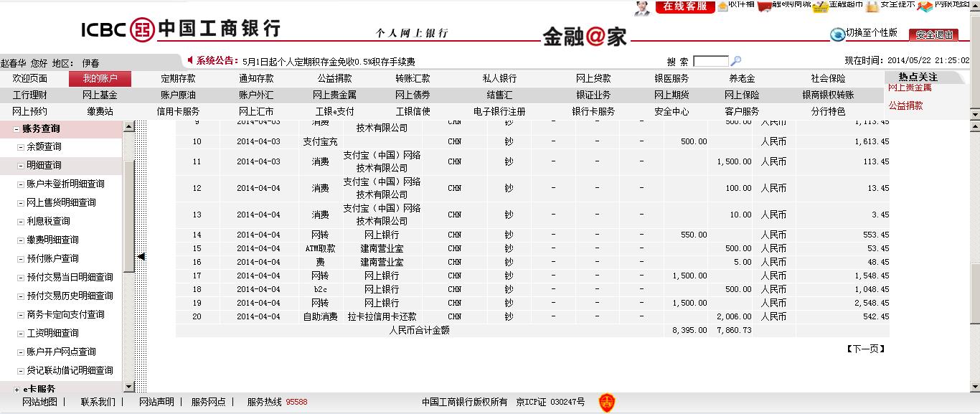Expand the e卡服务 tree section
The height and width of the screenshot is (414, 980).
pos(17,389)
